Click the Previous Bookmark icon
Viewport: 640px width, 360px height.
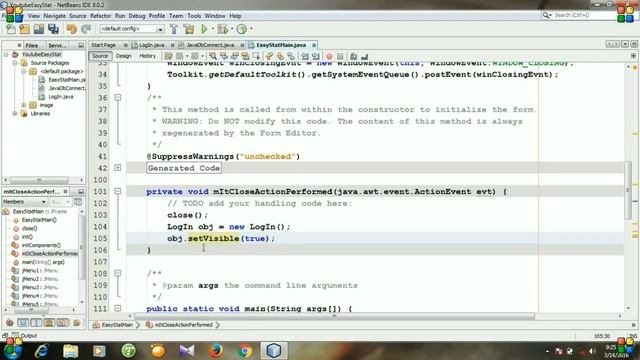pos(269,56)
